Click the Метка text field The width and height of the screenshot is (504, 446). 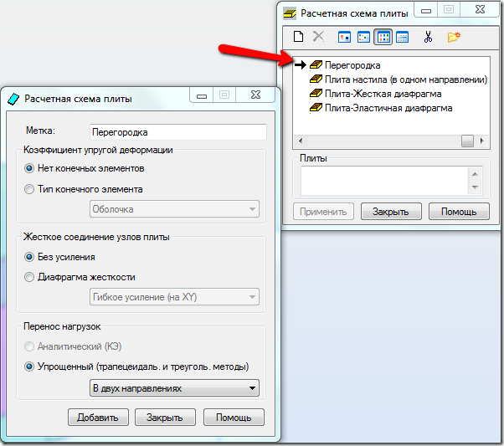(178, 132)
